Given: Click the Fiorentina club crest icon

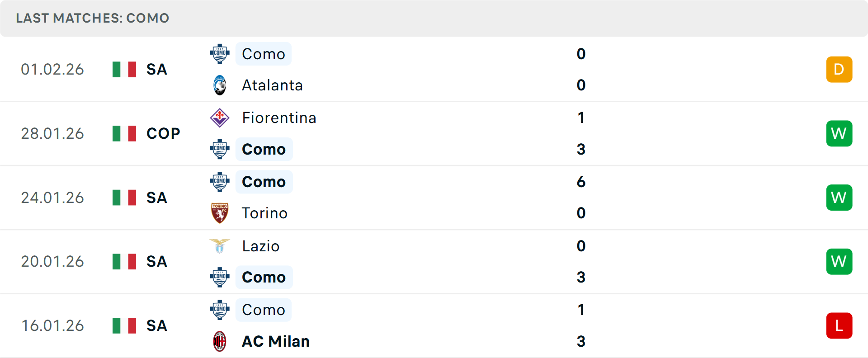Looking at the screenshot, I should tap(220, 118).
